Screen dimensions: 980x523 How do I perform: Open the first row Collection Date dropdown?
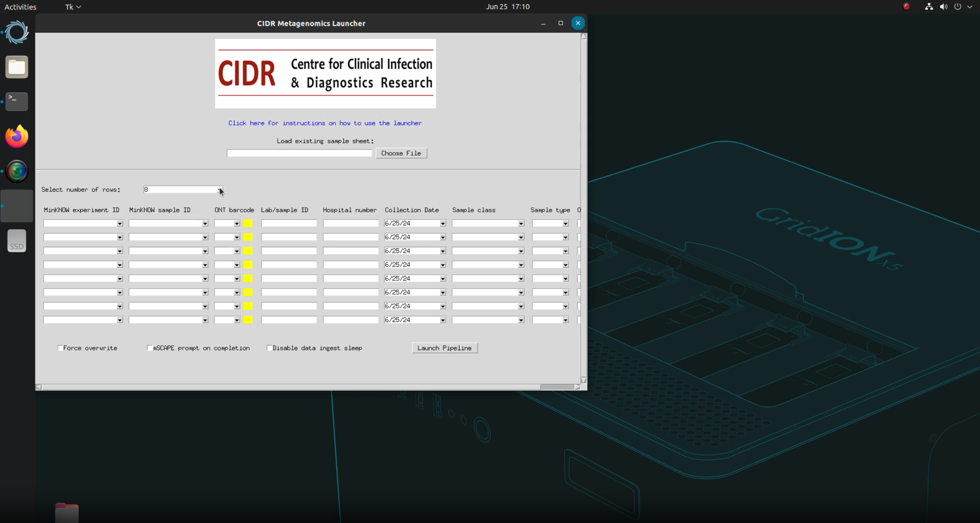click(443, 223)
